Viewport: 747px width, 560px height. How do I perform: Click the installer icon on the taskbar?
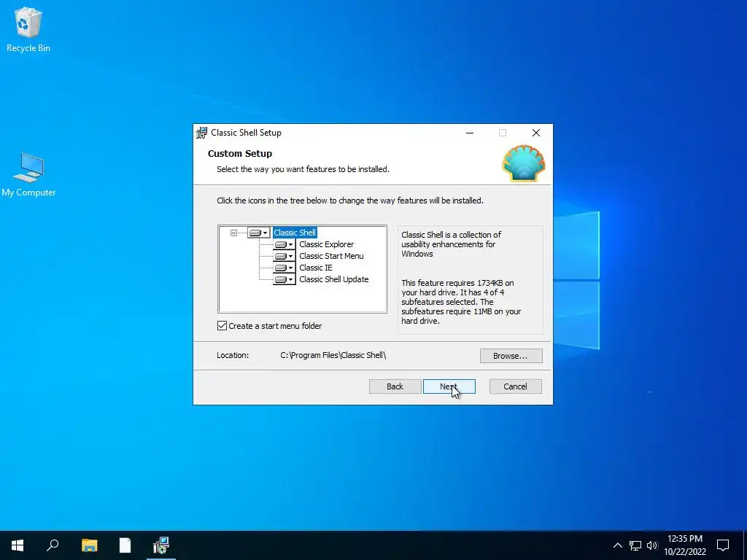pyautogui.click(x=161, y=545)
